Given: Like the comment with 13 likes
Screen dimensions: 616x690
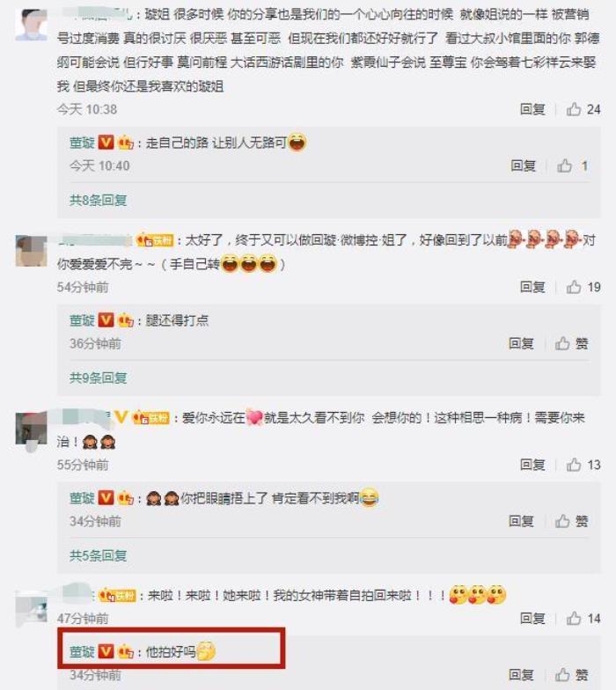Looking at the screenshot, I should coord(583,465).
